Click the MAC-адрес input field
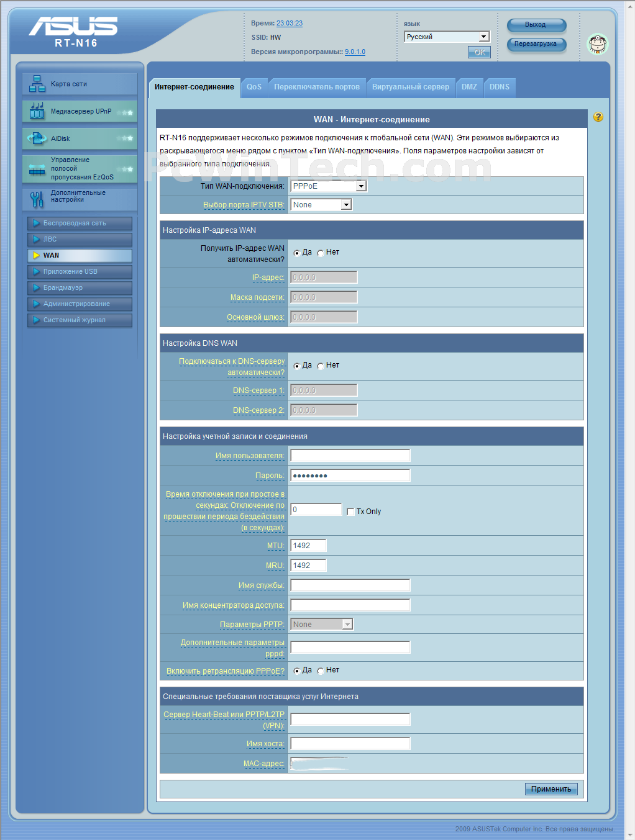 319,764
